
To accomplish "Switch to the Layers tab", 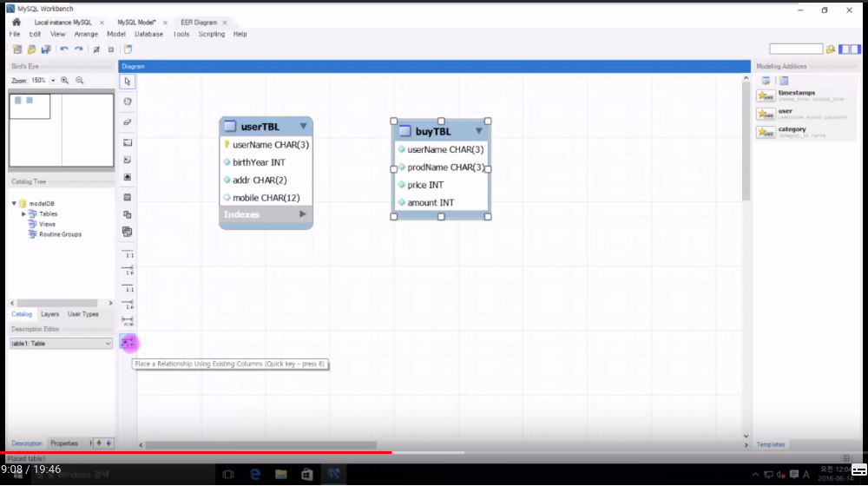I will 49,314.
